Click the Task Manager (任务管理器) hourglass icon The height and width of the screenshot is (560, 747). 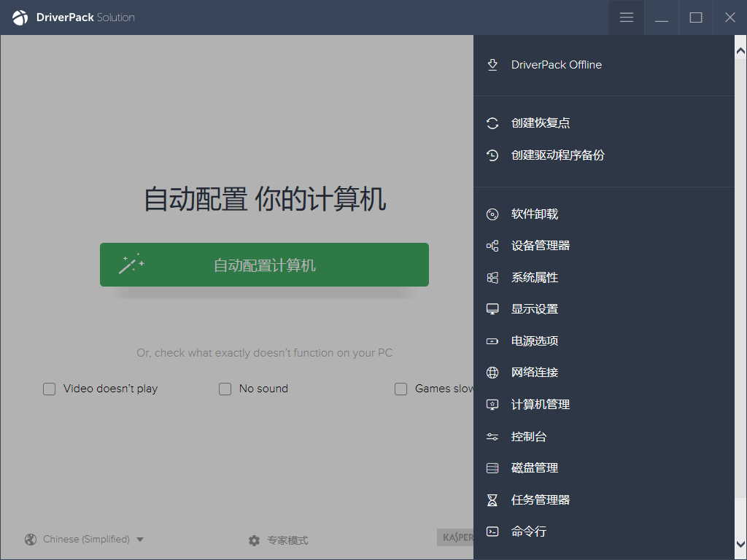[492, 500]
